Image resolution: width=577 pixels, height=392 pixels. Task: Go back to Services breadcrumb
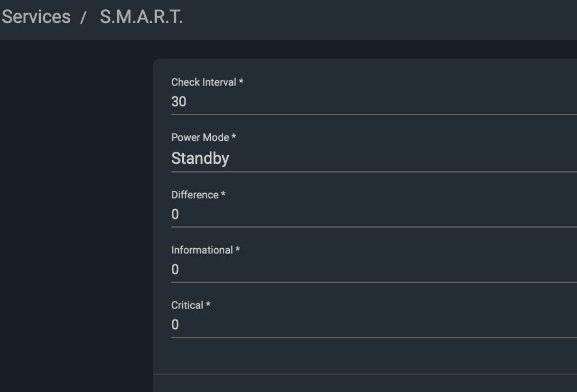(36, 17)
